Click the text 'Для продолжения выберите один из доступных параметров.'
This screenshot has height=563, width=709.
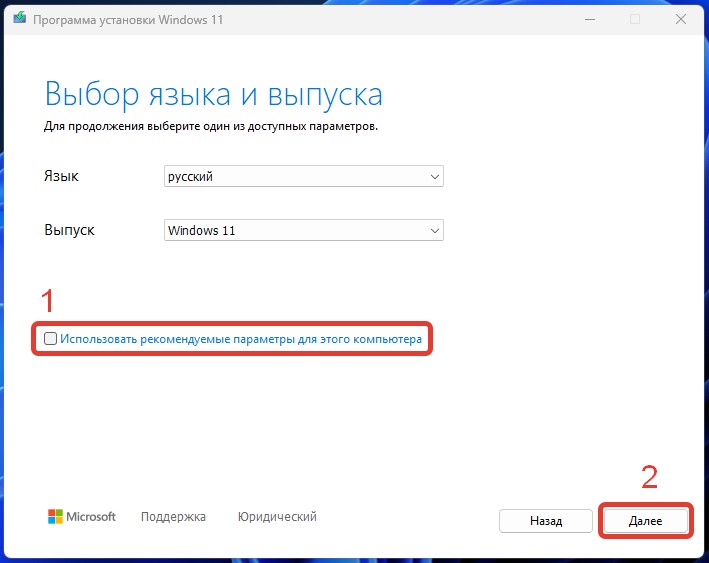tap(211, 126)
